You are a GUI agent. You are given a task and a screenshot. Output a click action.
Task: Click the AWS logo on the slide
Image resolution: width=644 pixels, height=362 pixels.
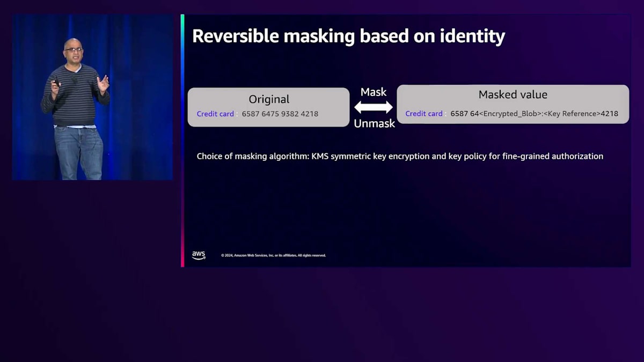199,255
